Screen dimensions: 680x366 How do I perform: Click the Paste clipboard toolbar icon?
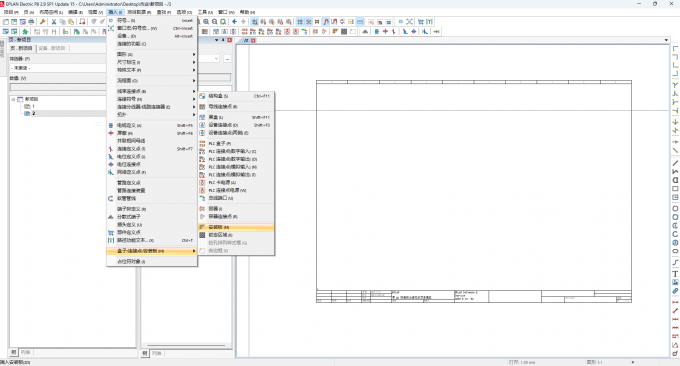(x=71, y=21)
